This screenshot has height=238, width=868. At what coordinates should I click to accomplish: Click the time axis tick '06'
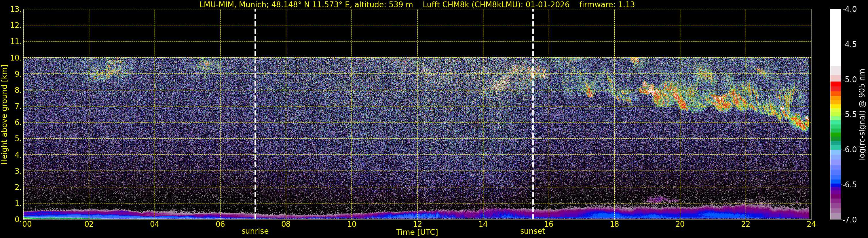(x=220, y=224)
